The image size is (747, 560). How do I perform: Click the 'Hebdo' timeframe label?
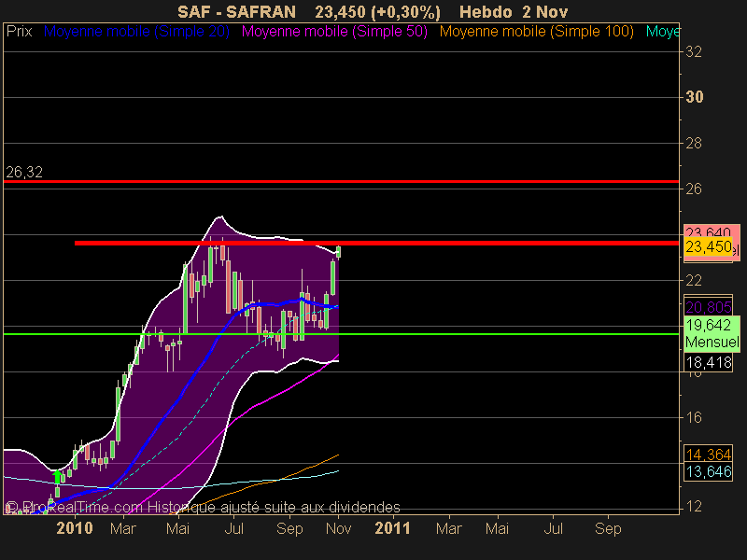pyautogui.click(x=486, y=11)
